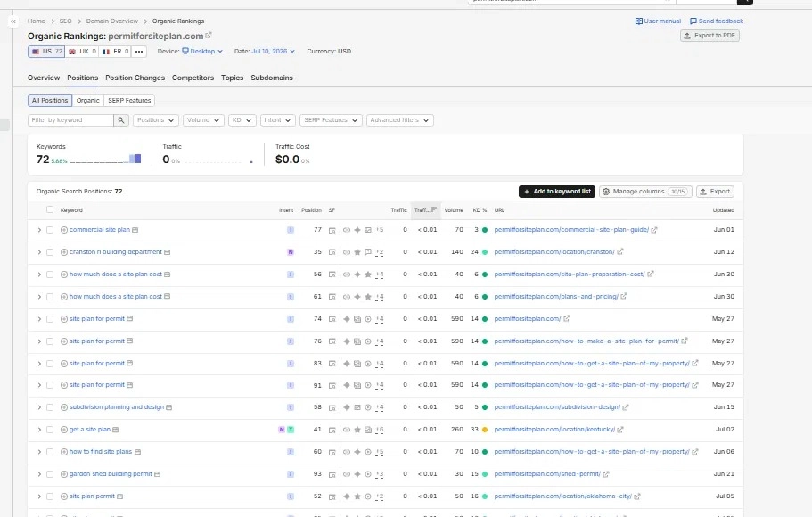
Task: Select checkbox for how to find site plans row
Action: pyautogui.click(x=50, y=452)
